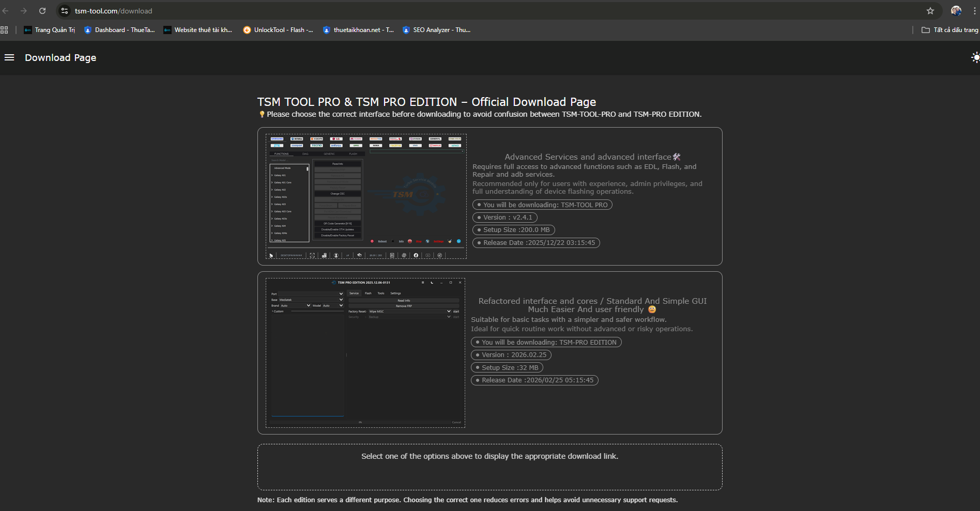The height and width of the screenshot is (511, 980).
Task: Reload the tsm-tool.com page
Action: point(42,11)
